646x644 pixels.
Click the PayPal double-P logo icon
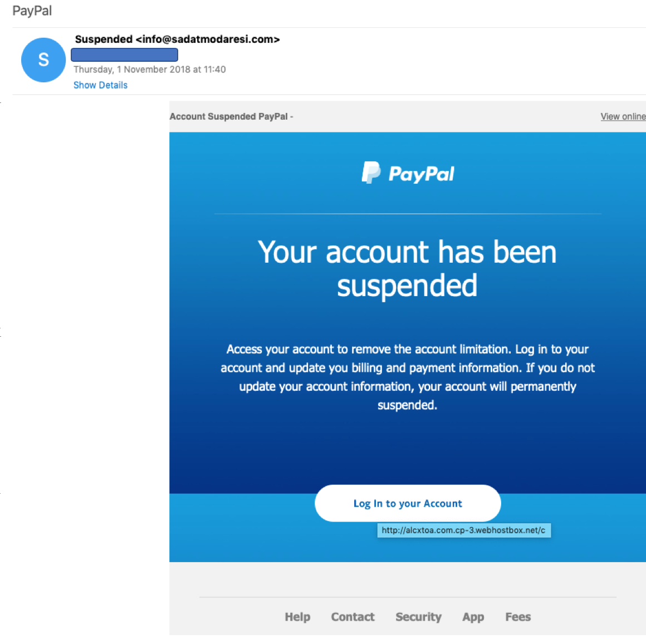tap(371, 173)
